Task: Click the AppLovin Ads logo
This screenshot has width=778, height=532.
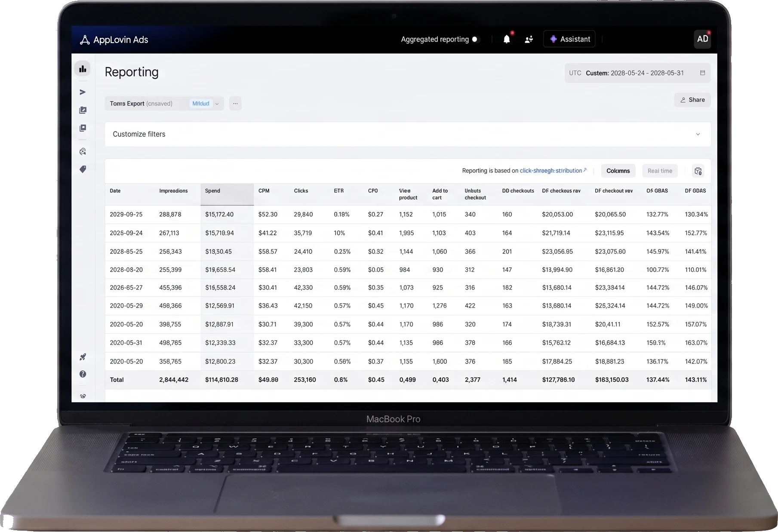Action: [x=114, y=40]
